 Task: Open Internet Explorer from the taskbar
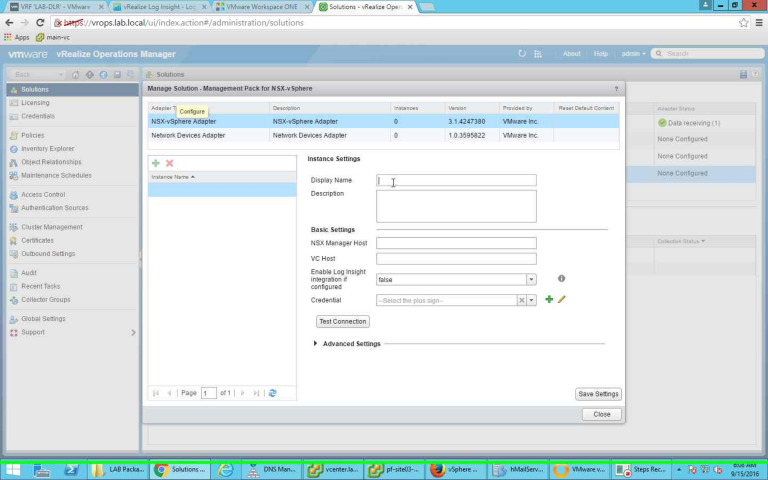(225, 470)
